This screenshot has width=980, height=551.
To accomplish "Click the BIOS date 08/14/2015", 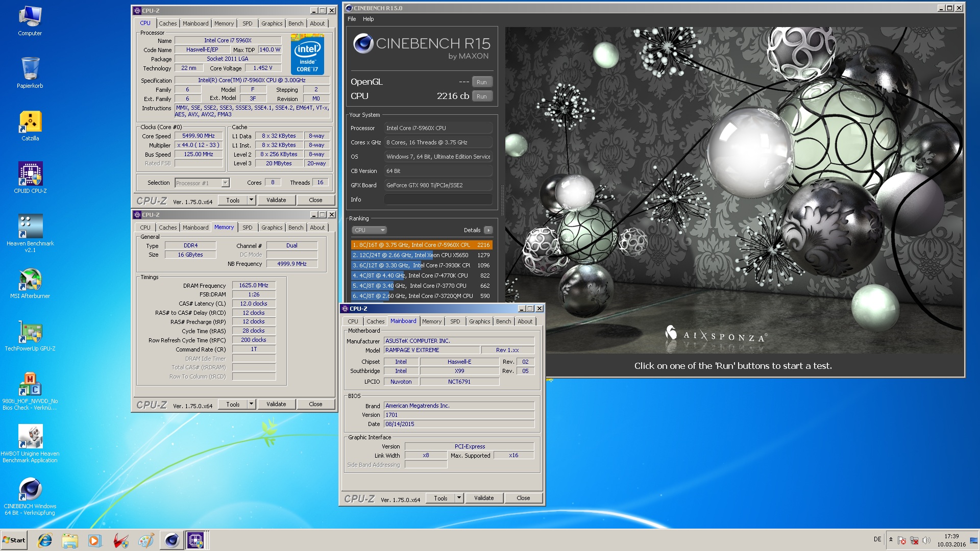I will coord(459,424).
